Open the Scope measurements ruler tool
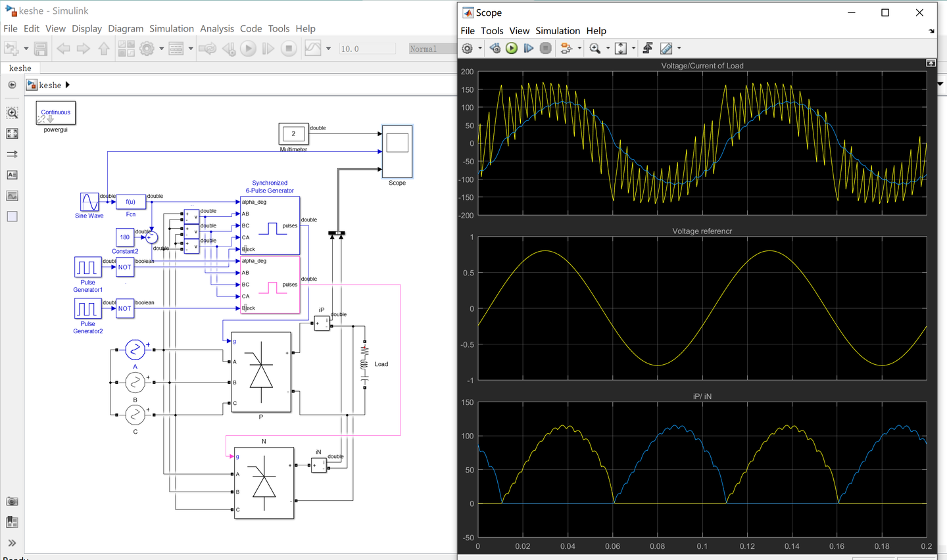Image resolution: width=947 pixels, height=560 pixels. pos(666,48)
